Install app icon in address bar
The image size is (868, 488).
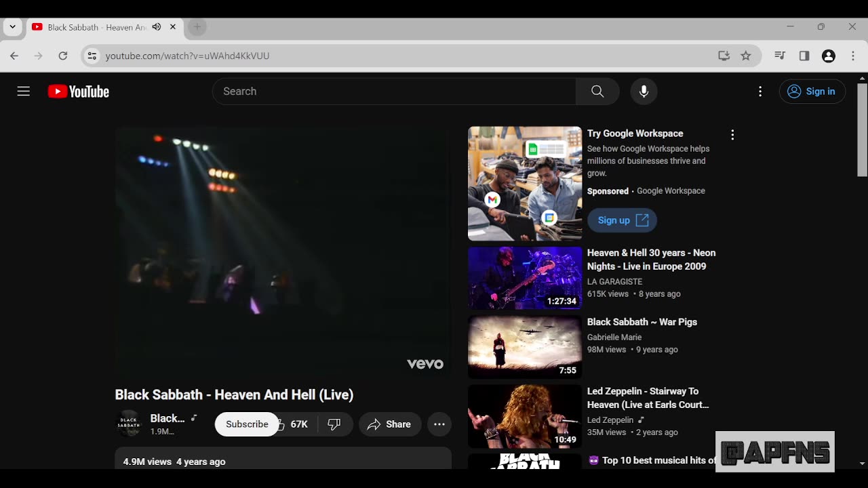coord(724,56)
